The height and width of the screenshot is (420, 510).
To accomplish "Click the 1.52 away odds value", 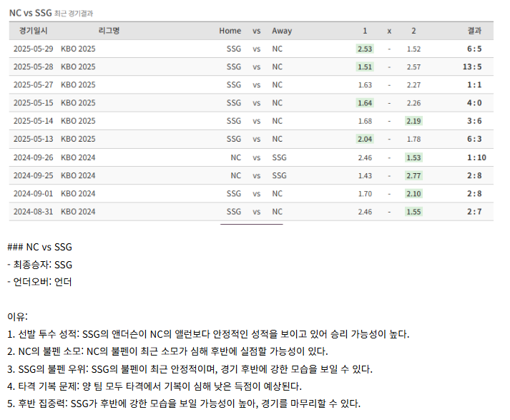I will (x=413, y=49).
